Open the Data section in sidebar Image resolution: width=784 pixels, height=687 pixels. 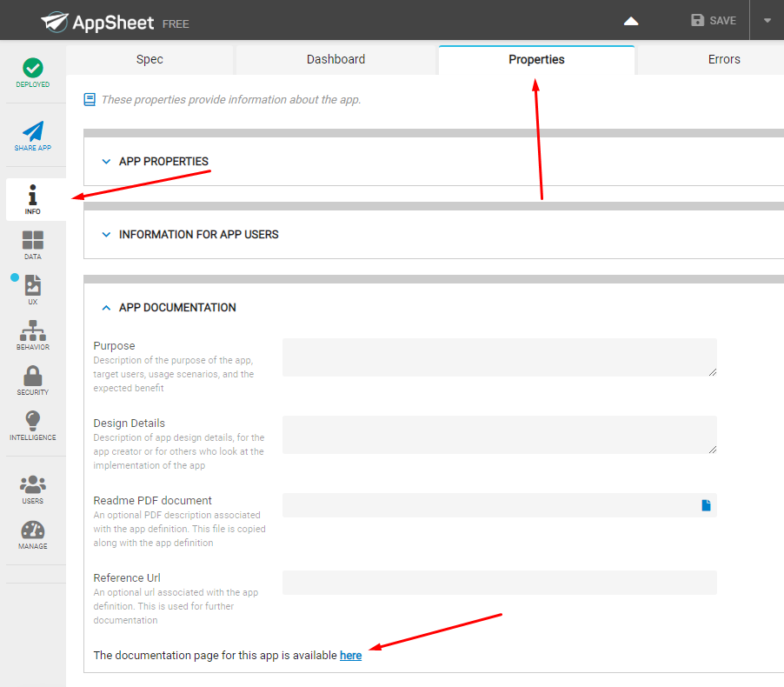(x=32, y=245)
